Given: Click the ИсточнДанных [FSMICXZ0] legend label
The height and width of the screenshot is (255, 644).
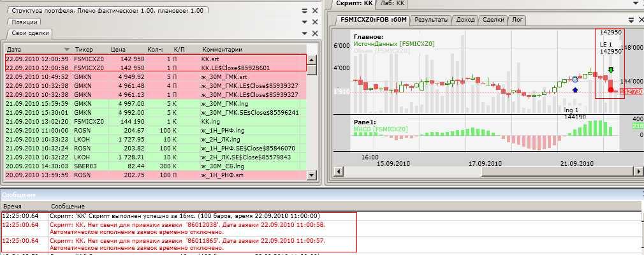Looking at the screenshot, I should [394, 43].
